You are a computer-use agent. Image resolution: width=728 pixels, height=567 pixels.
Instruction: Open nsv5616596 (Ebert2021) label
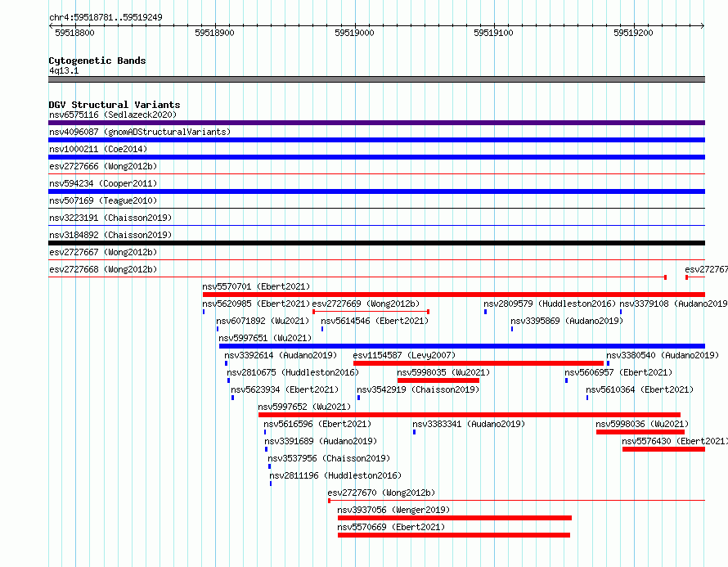coord(317,424)
